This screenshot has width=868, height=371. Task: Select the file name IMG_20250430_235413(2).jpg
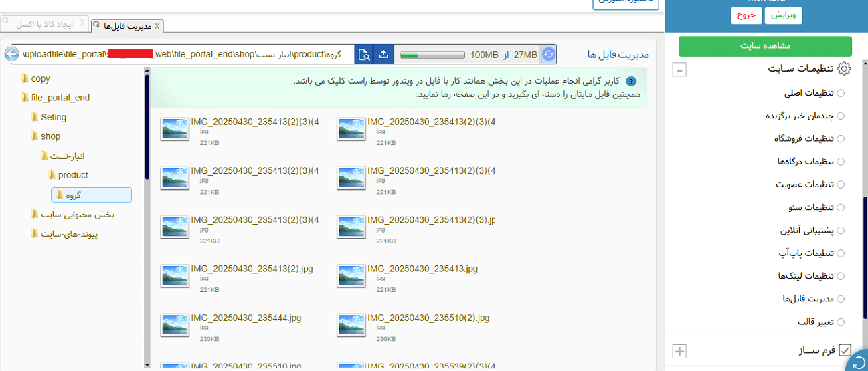(x=252, y=269)
